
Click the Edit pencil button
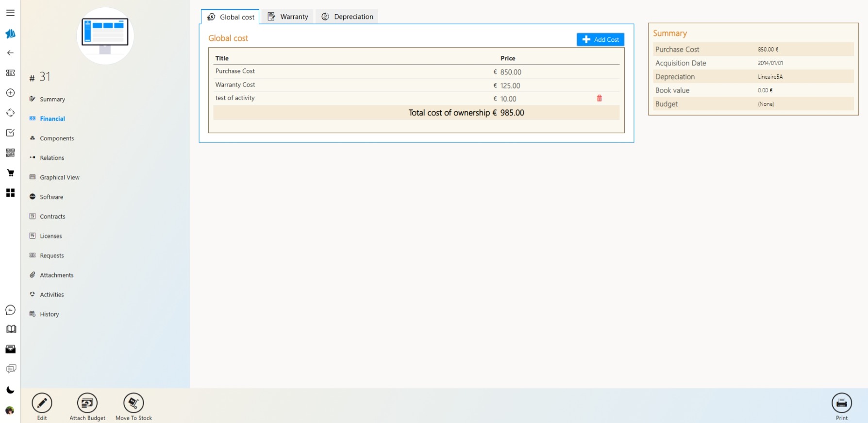pos(42,403)
